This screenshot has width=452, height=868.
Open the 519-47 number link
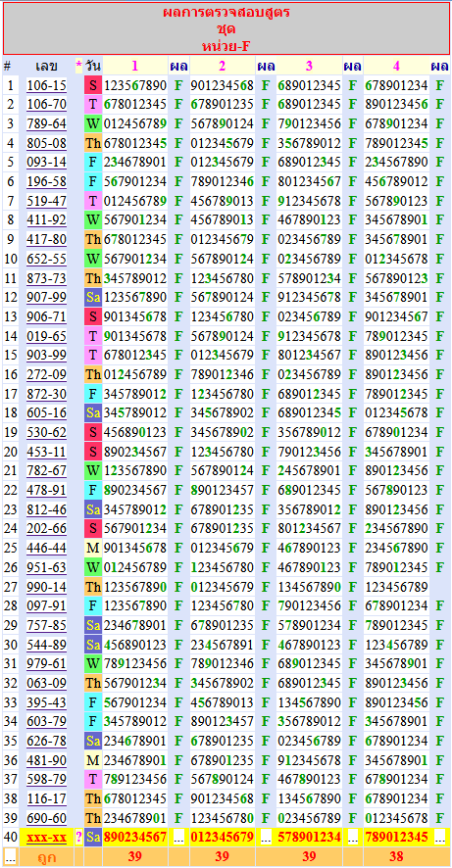(x=46, y=201)
